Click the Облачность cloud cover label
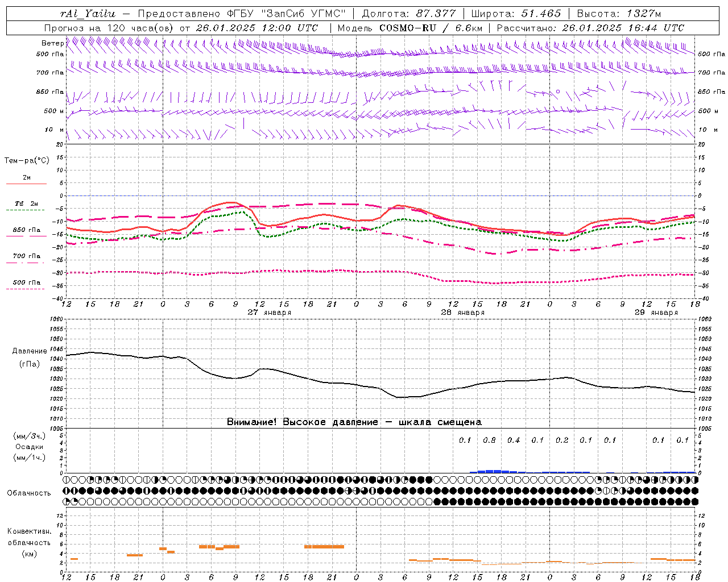This screenshot has height=582, width=728. pyautogui.click(x=29, y=493)
